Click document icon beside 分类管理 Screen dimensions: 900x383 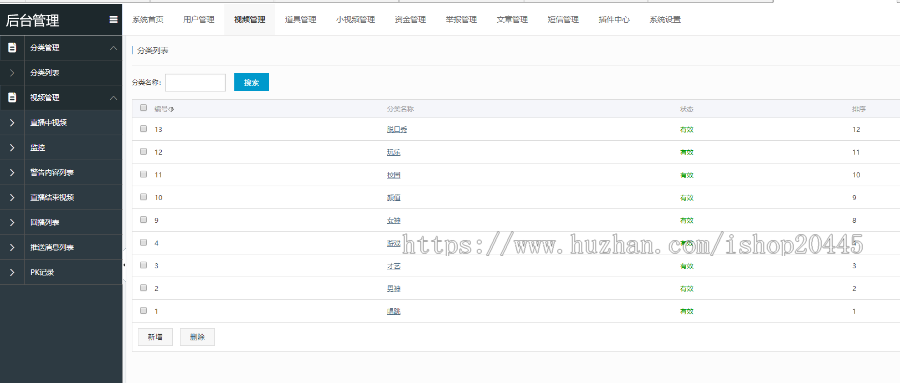(12, 48)
